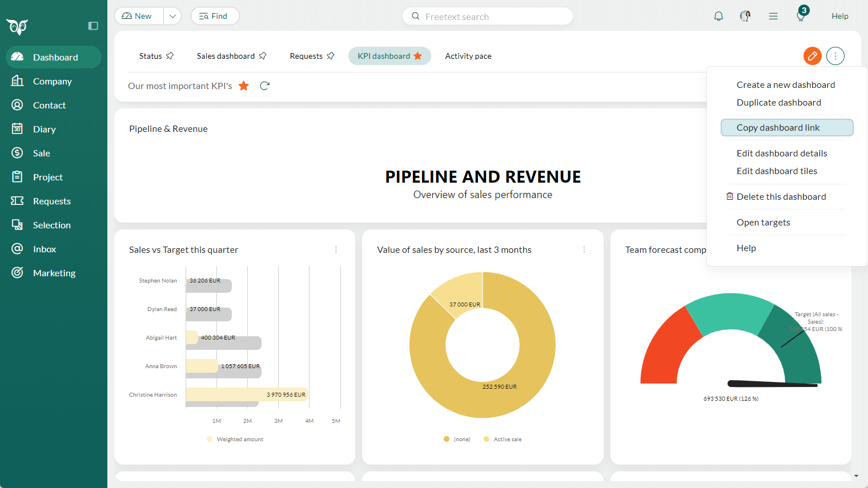Unfavorite the dashboard by clicking the star
Image resolution: width=868 pixels, height=488 pixels.
click(x=244, y=85)
